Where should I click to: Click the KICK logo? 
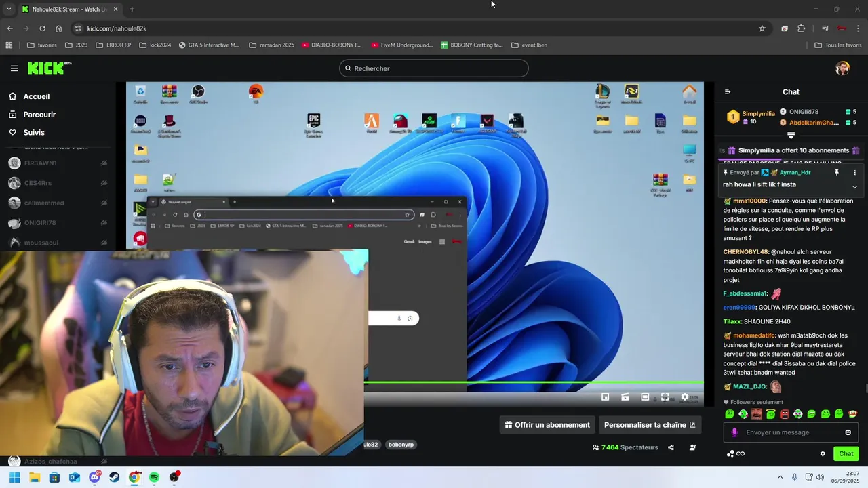pyautogui.click(x=49, y=68)
